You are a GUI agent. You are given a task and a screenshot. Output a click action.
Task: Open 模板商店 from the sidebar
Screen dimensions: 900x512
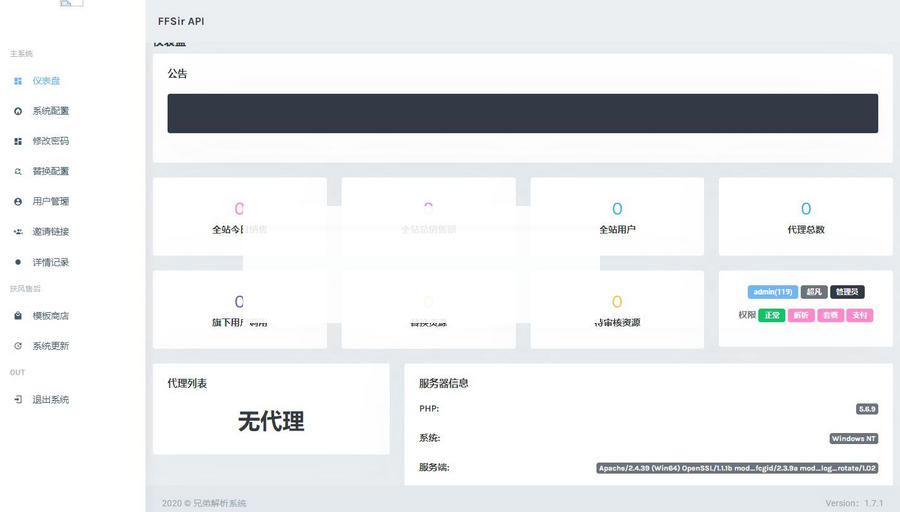(x=50, y=316)
